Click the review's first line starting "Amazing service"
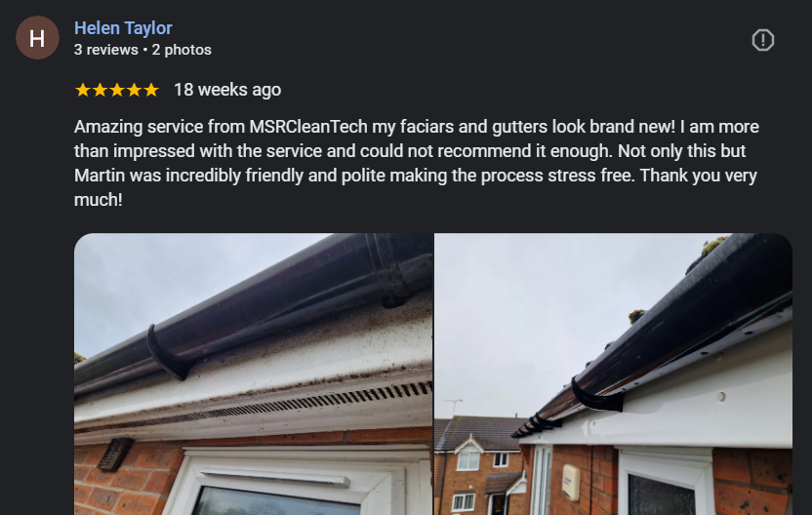Viewport: 812px width, 515px height. (417, 127)
